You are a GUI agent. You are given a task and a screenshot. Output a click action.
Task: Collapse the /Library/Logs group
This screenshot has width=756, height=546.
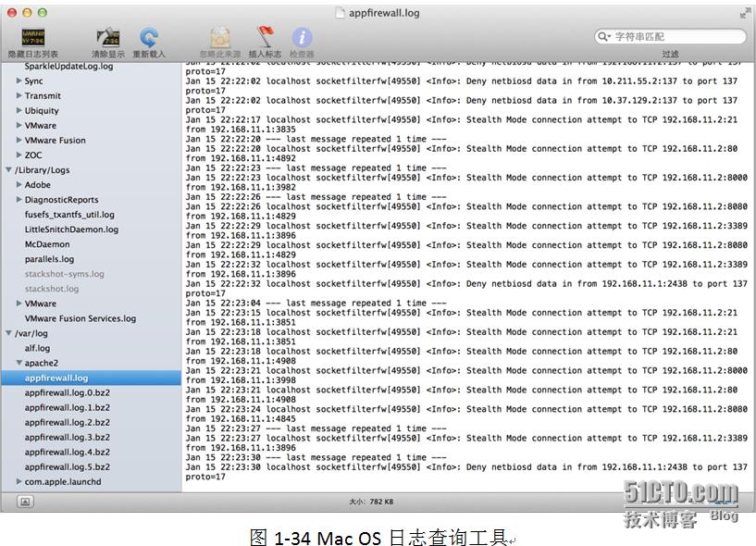tap(8, 169)
